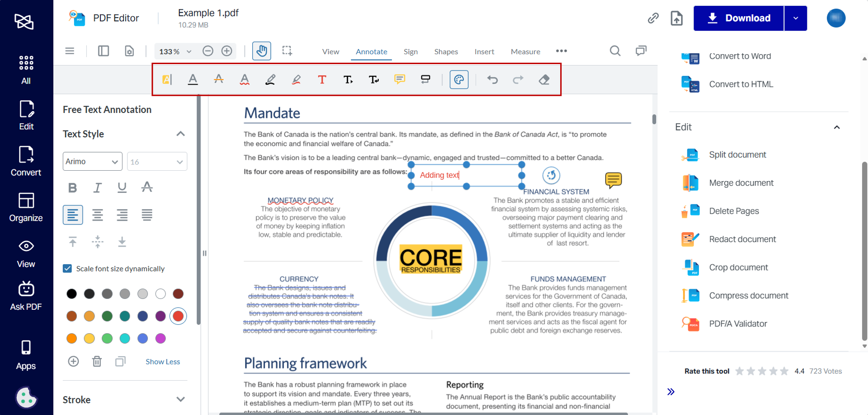The image size is (868, 415).
Task: Switch to the Sign tab
Action: [410, 51]
